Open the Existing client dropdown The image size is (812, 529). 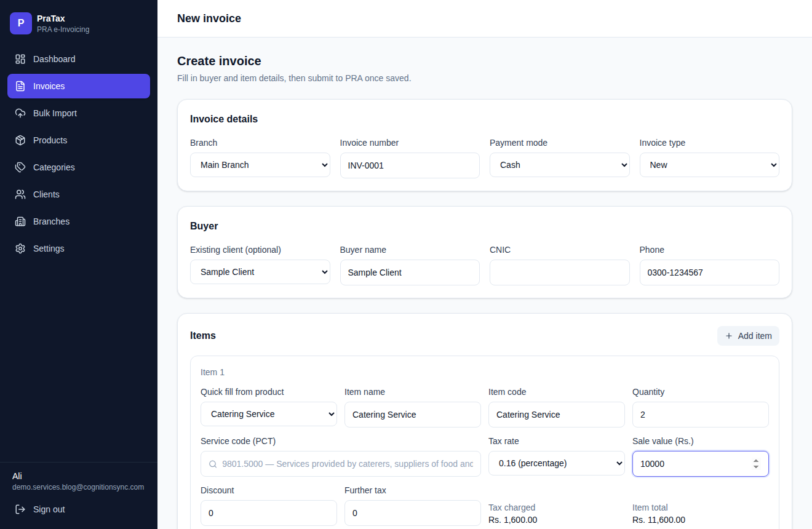pyautogui.click(x=260, y=272)
